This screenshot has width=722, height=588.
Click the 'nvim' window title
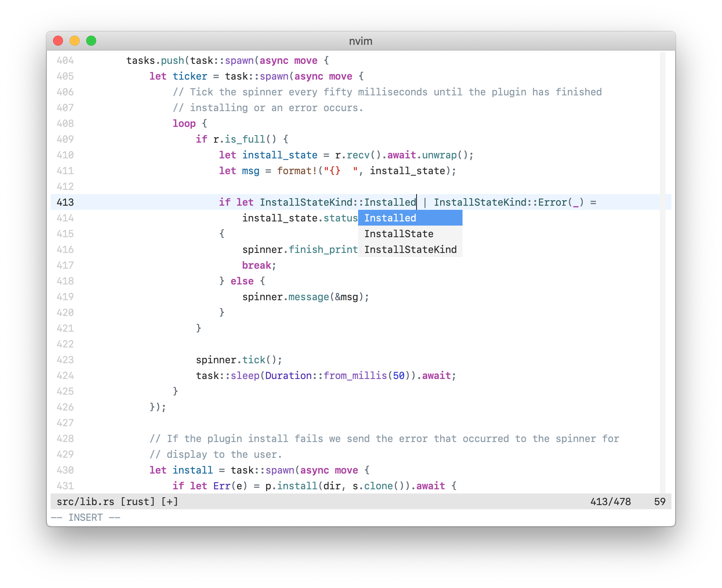361,41
